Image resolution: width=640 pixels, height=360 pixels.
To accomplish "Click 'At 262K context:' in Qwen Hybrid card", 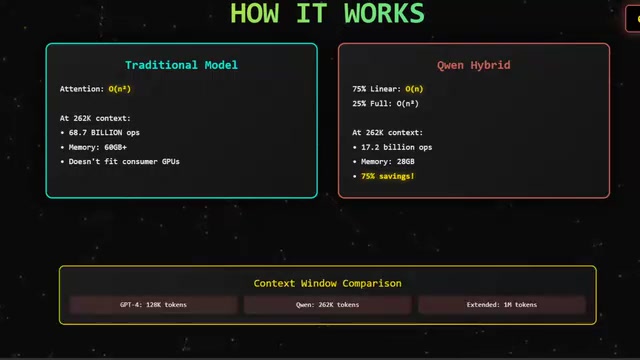I will [x=387, y=133].
